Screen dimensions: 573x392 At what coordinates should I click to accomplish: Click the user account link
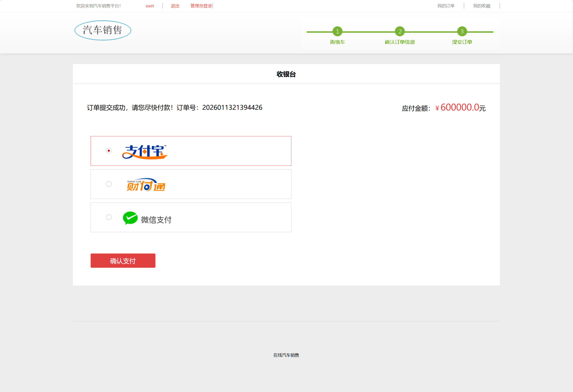150,6
